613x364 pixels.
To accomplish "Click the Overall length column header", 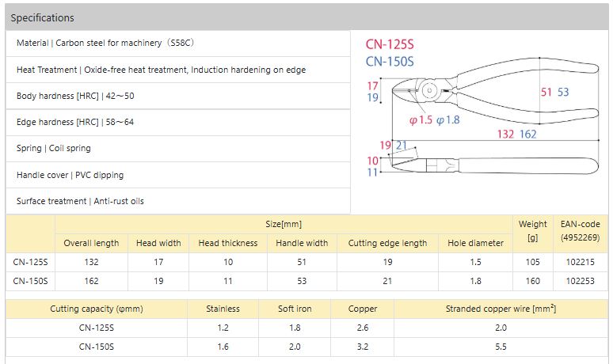I will [92, 243].
